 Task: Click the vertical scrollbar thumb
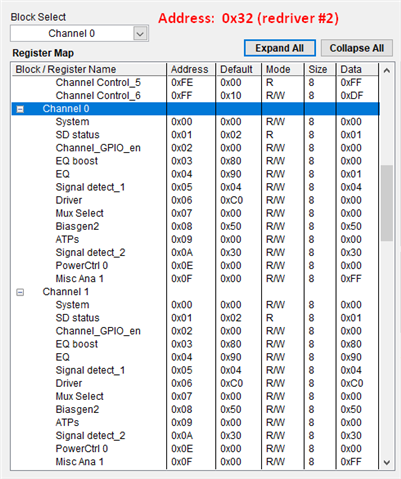[x=387, y=203]
